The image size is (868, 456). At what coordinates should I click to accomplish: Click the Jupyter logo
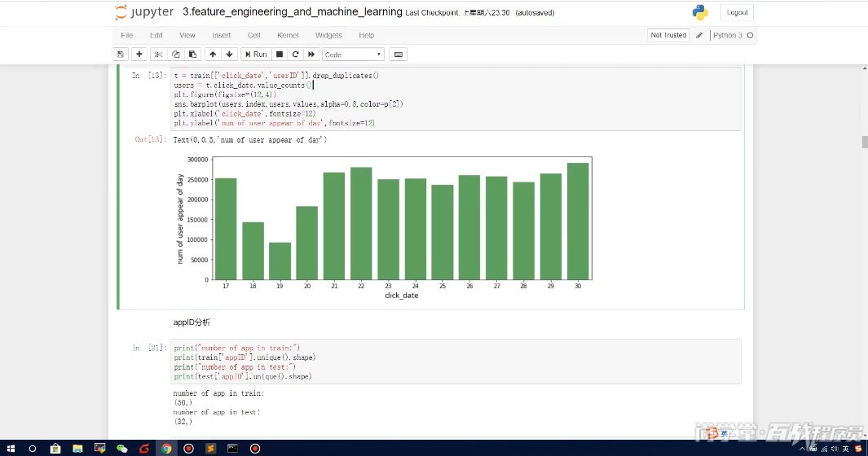(144, 12)
